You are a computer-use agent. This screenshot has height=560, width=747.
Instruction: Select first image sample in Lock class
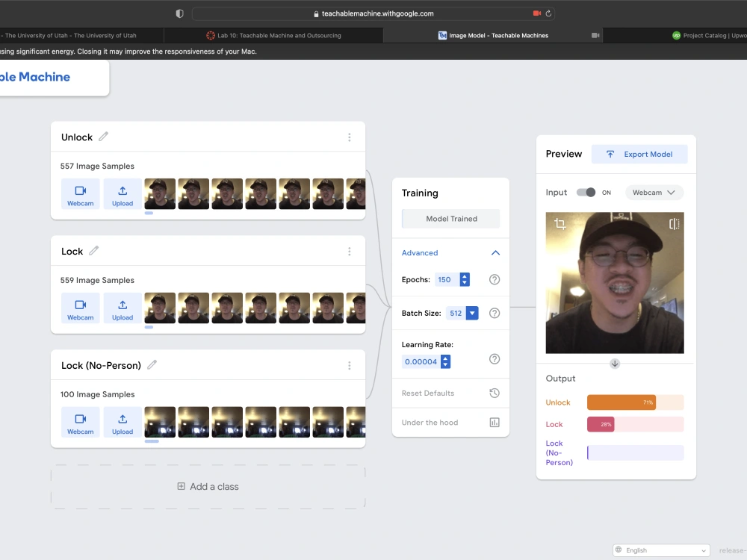tap(160, 308)
